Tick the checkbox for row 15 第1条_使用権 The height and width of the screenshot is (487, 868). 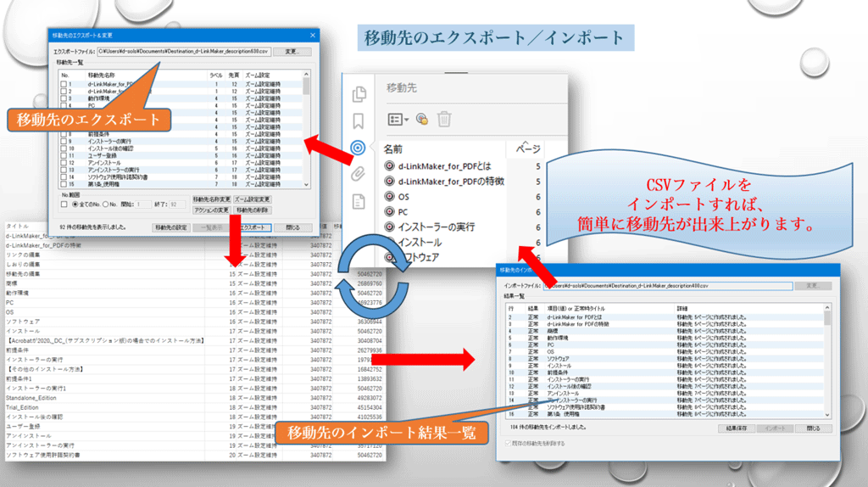coord(64,183)
